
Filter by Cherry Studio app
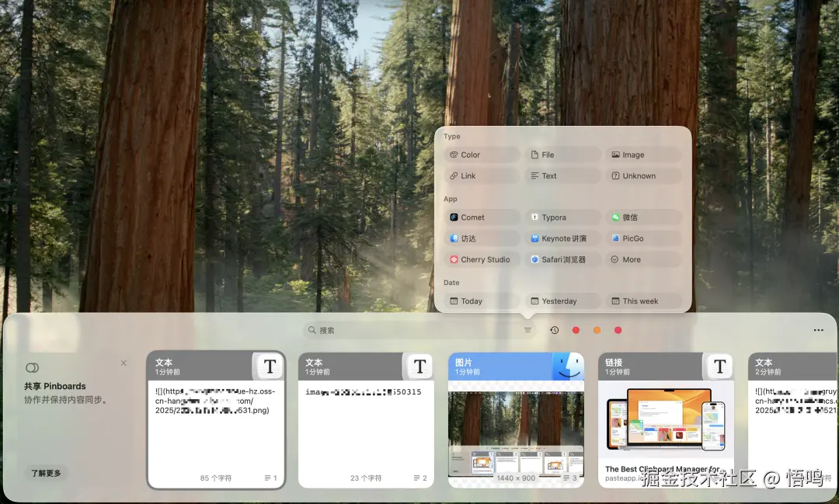click(482, 259)
